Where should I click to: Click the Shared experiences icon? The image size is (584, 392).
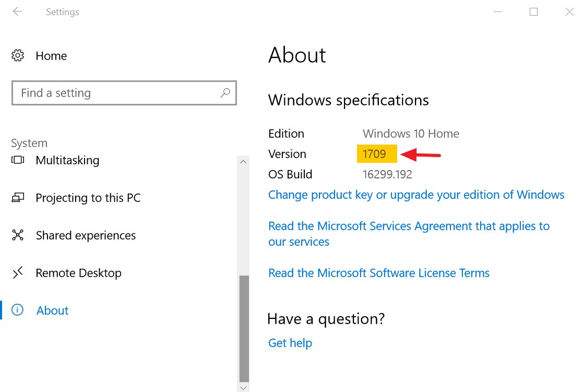tap(18, 235)
